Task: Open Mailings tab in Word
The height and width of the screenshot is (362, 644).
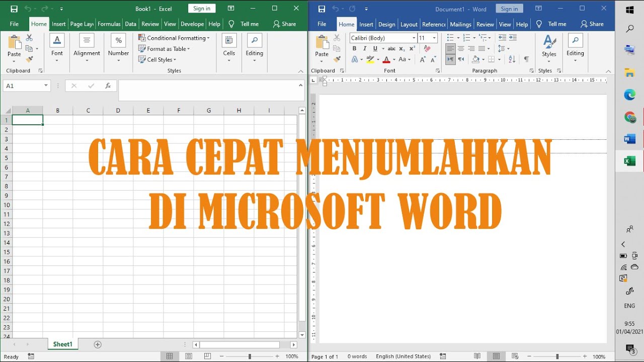Action: 460,24
